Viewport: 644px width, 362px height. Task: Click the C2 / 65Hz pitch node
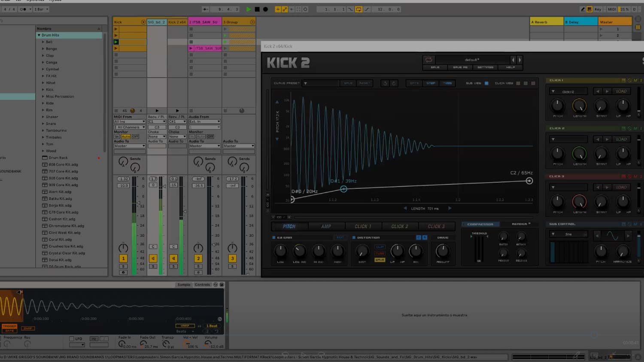(x=529, y=181)
